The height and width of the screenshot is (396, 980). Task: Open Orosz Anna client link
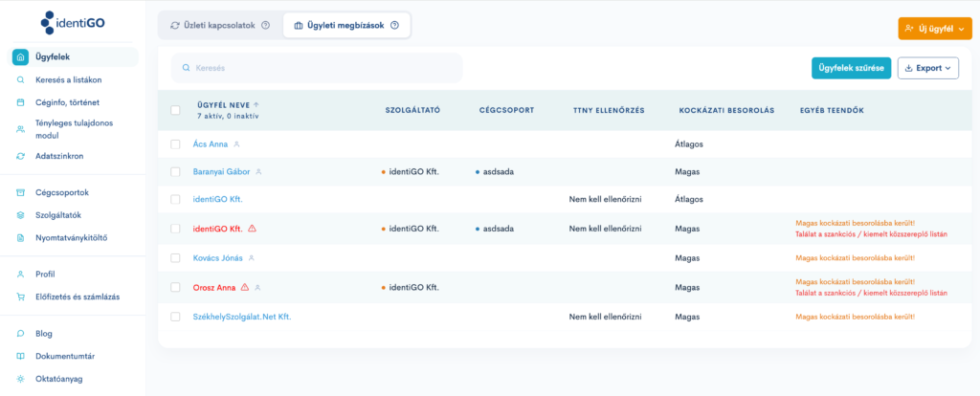[214, 287]
